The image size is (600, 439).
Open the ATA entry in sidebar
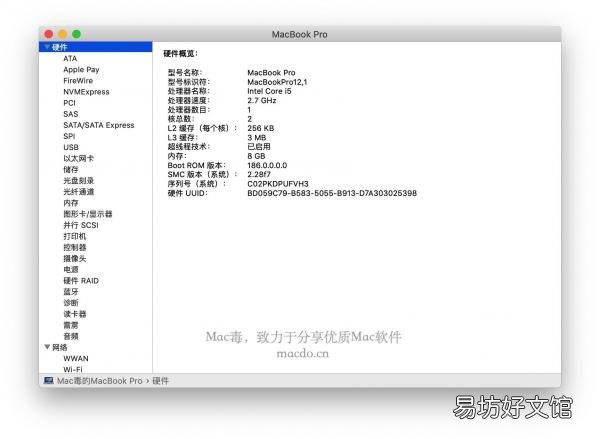(70, 59)
